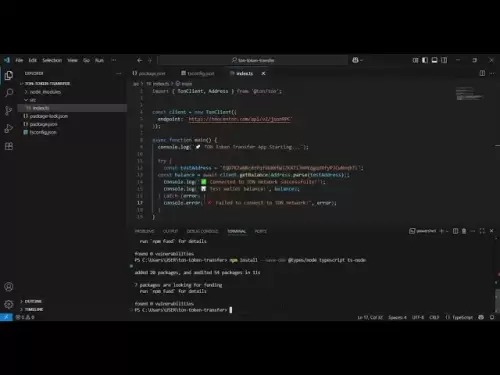The width and height of the screenshot is (500, 375).
Task: Open the View menu
Action: click(x=72, y=60)
